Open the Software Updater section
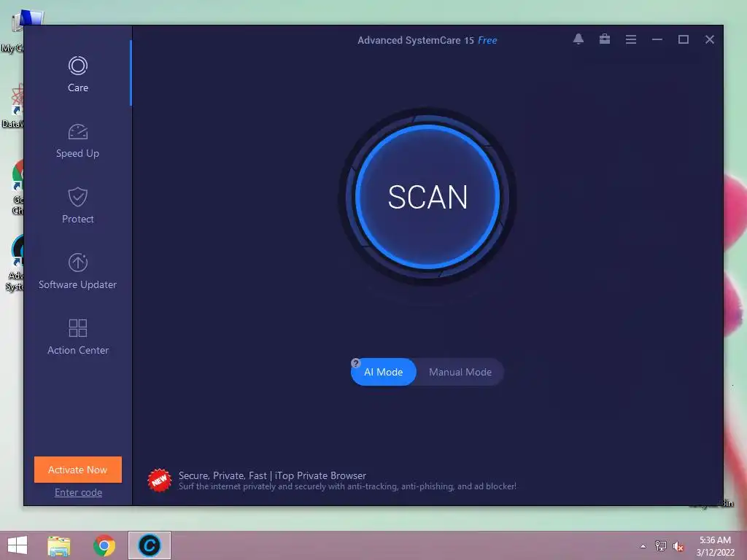The width and height of the screenshot is (747, 560). click(x=77, y=271)
